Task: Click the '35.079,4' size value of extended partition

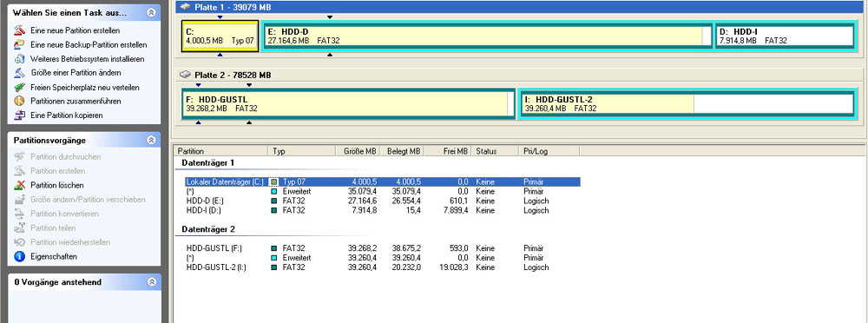Action: (x=363, y=191)
